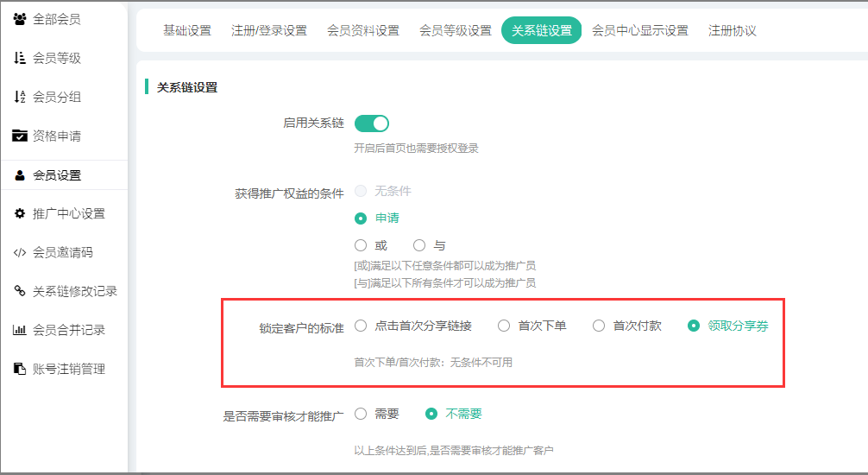Select 需要 for promotion review
Image resolution: width=868 pixels, height=475 pixels.
[x=361, y=414]
